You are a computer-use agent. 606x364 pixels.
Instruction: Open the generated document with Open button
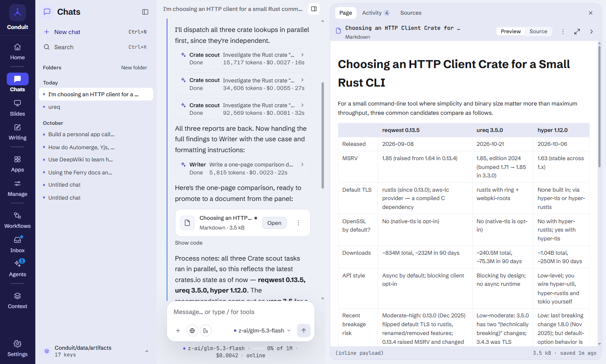click(x=274, y=223)
